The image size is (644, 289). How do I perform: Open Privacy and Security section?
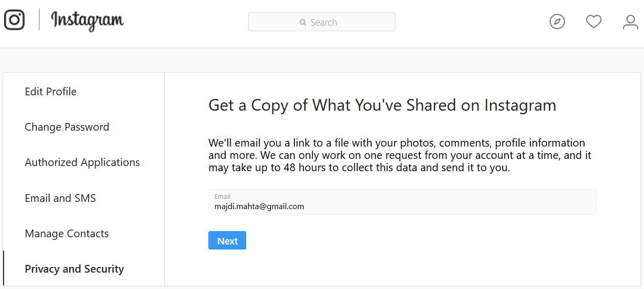pyautogui.click(x=74, y=269)
